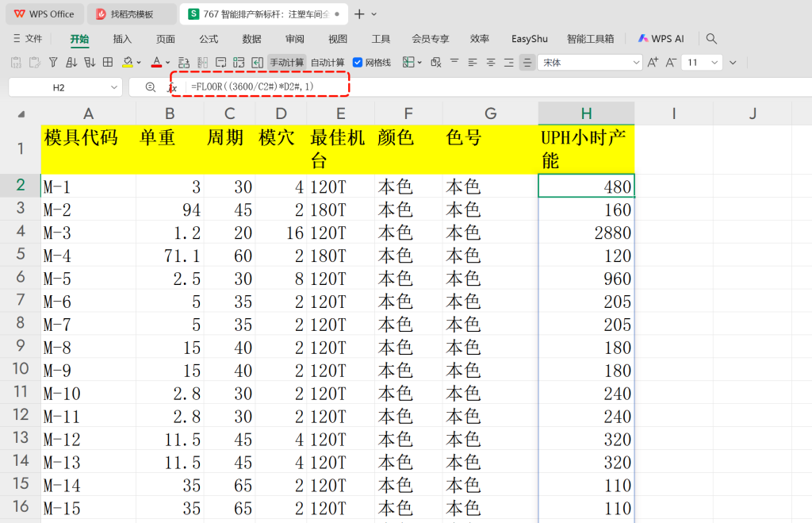The width and height of the screenshot is (812, 523).
Task: Open the 文件 file menu
Action: [x=28, y=39]
